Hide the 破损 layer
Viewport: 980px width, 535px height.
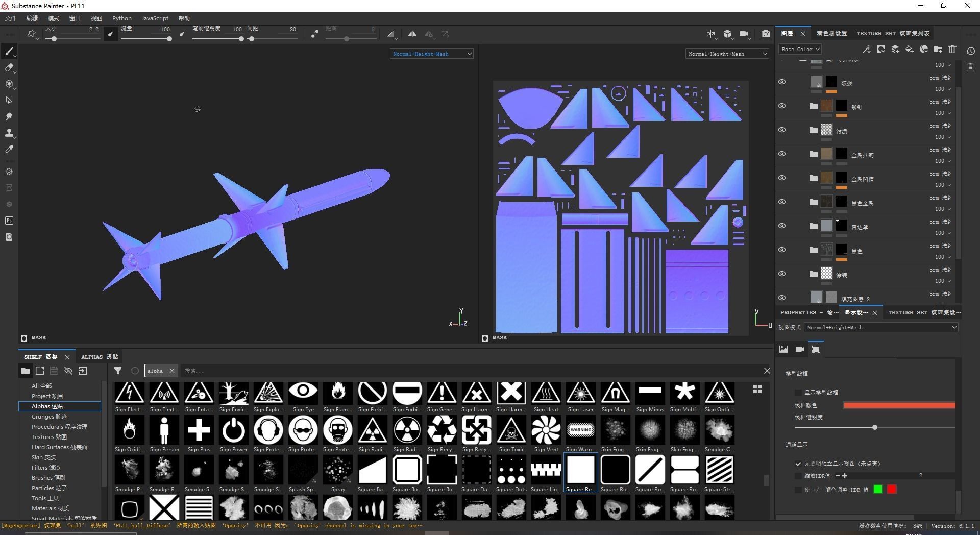tap(781, 82)
